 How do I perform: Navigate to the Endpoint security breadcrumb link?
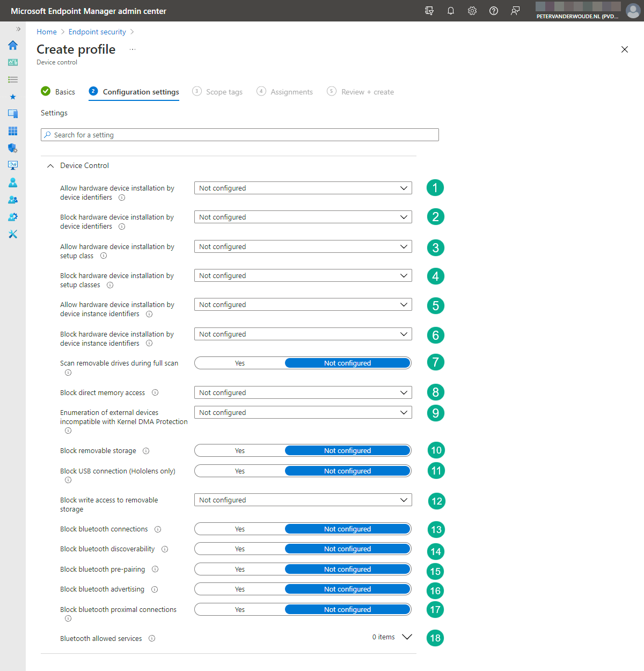[97, 32]
